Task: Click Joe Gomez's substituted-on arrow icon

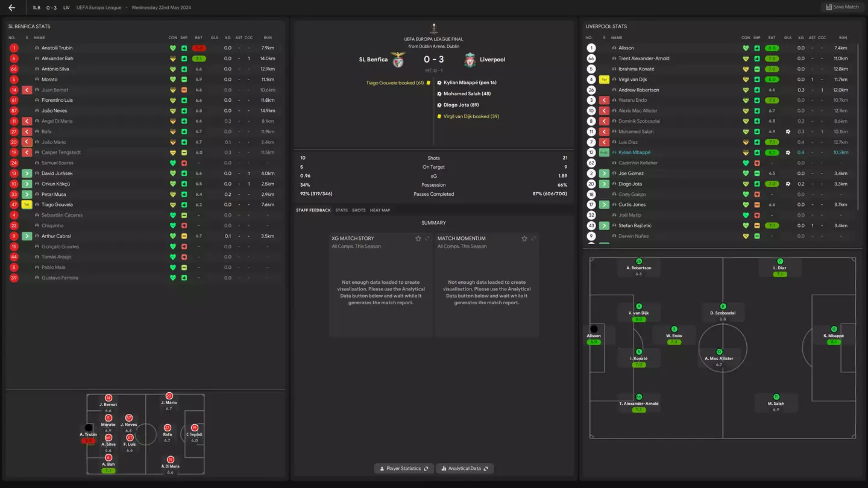Action: (604, 174)
